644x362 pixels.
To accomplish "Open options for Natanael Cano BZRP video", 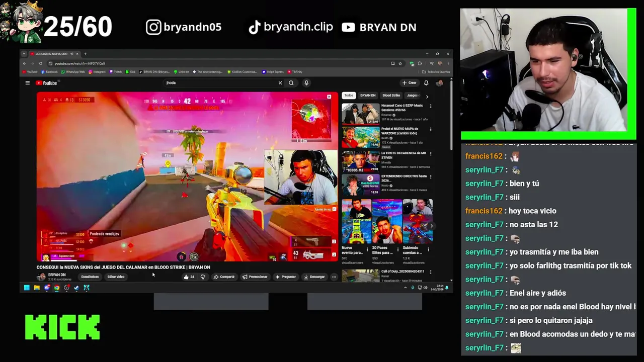I will [x=430, y=106].
